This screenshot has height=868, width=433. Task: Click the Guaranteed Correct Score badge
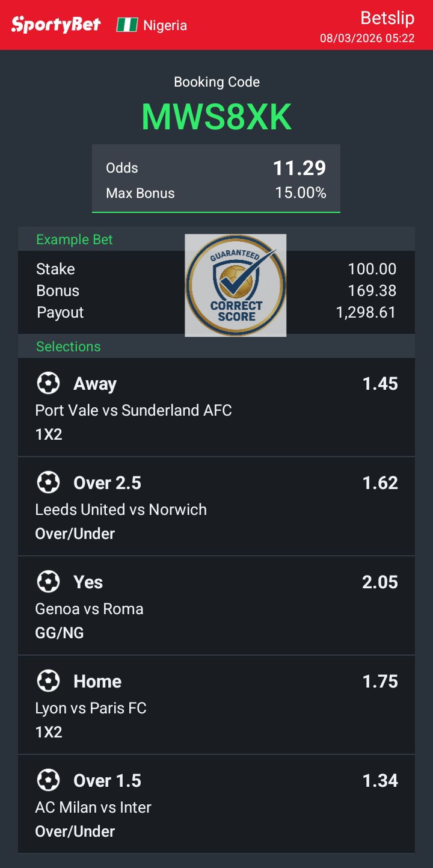pyautogui.click(x=236, y=285)
